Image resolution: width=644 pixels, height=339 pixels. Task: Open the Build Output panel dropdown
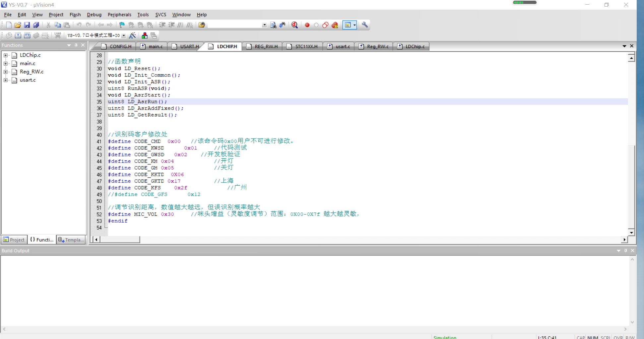pos(618,251)
